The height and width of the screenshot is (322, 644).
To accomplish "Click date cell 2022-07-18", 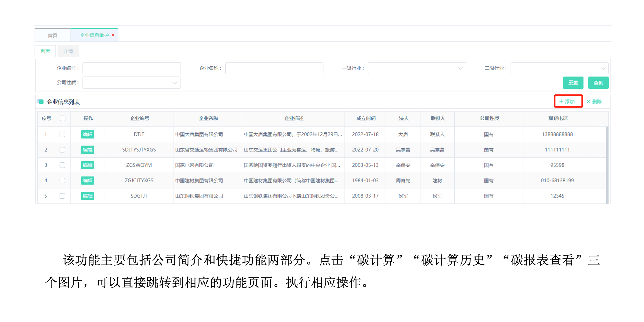I will pos(365,134).
